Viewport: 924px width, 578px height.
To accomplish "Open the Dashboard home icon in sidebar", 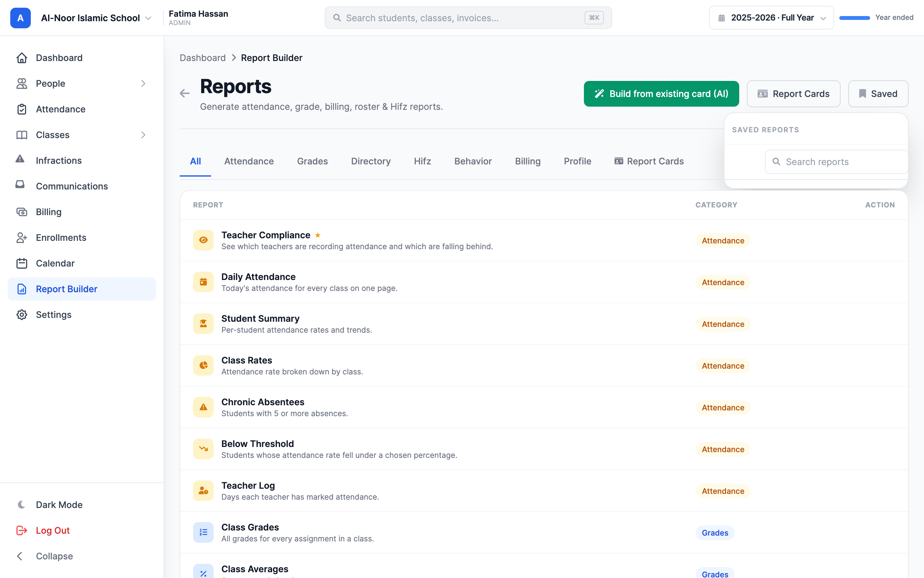I will click(x=22, y=58).
